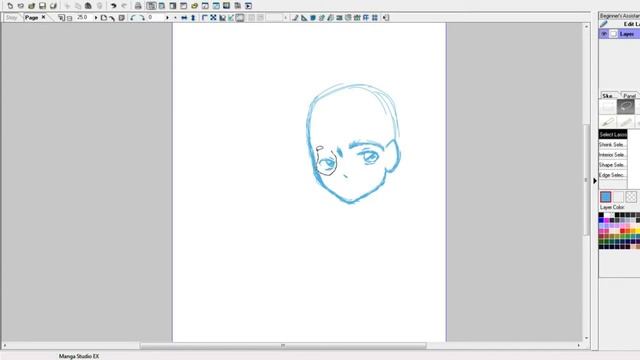Open the Panel tab in the assistant panel

click(629, 96)
